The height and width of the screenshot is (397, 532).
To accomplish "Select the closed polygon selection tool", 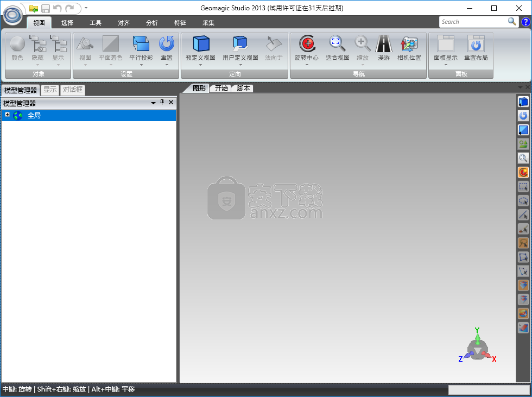I will pyautogui.click(x=523, y=257).
